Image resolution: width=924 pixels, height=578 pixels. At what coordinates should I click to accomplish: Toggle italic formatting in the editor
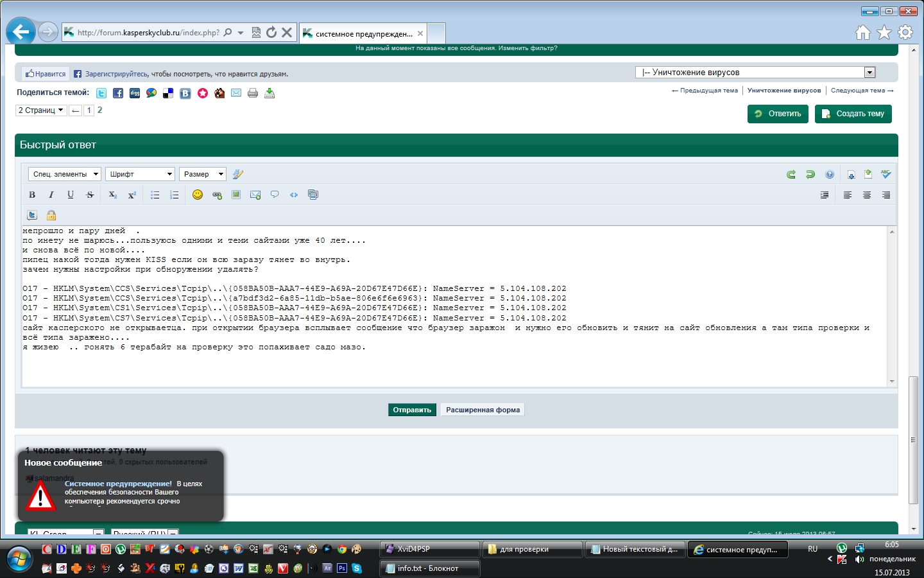(x=51, y=195)
